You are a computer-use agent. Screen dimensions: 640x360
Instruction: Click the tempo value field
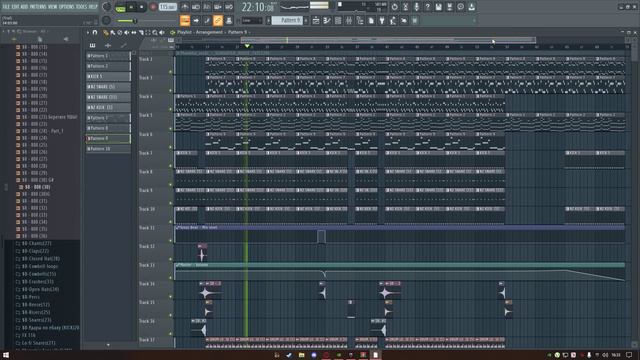click(168, 7)
